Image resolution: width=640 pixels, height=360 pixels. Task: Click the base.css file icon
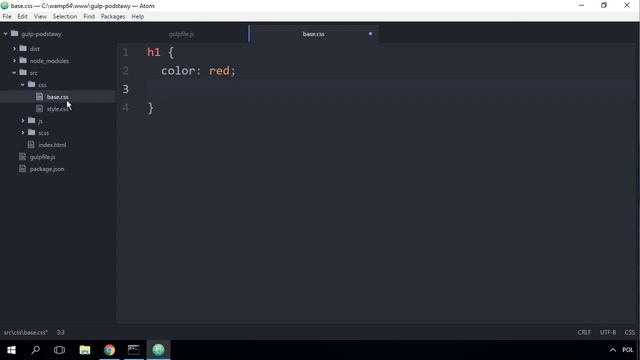pyautogui.click(x=40, y=97)
